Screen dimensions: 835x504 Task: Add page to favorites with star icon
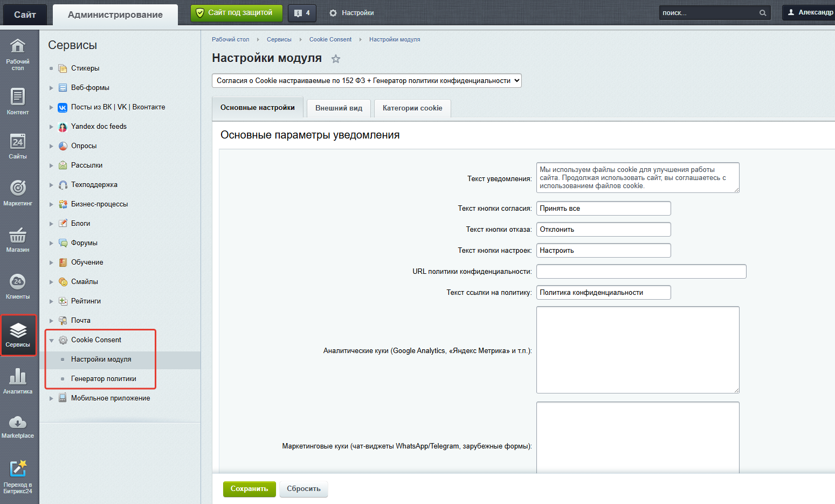[x=336, y=59]
